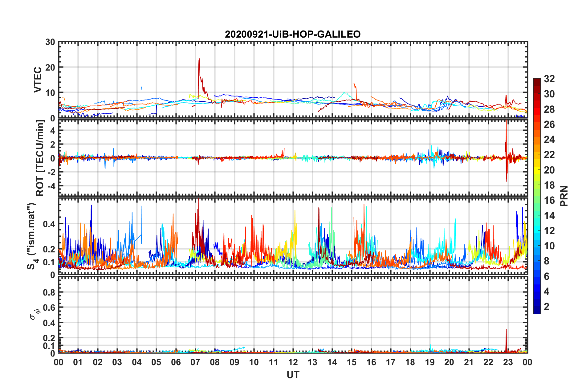Click the plot title 20200921-UiB-HOP-GALILEO
The image size is (586, 392).
pos(293,34)
